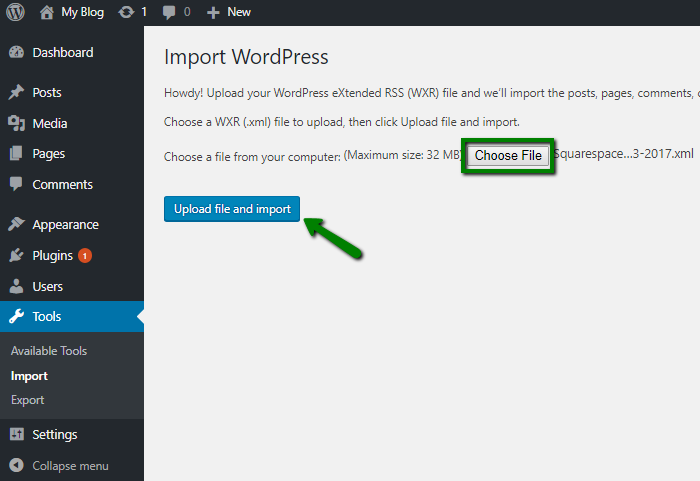
Task: Click the My Blog site link
Action: (x=83, y=12)
